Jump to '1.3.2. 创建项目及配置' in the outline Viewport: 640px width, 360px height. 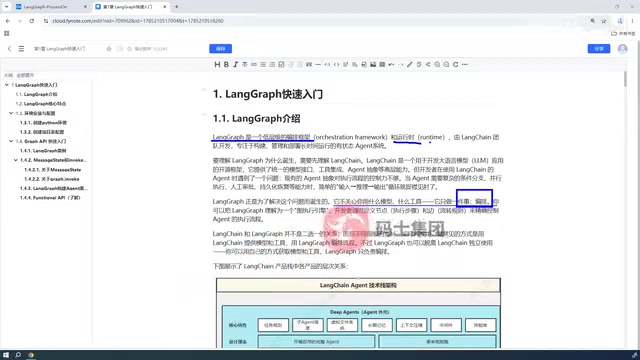pyautogui.click(x=42, y=132)
